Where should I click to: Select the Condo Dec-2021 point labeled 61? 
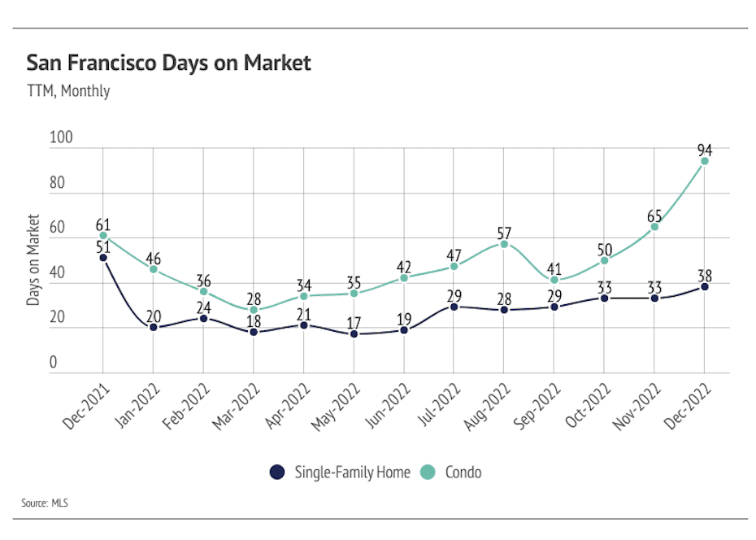(103, 235)
